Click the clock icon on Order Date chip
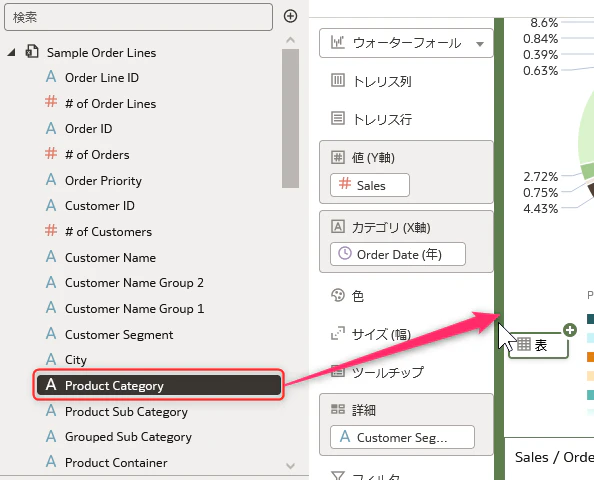The width and height of the screenshot is (594, 480). (x=345, y=253)
